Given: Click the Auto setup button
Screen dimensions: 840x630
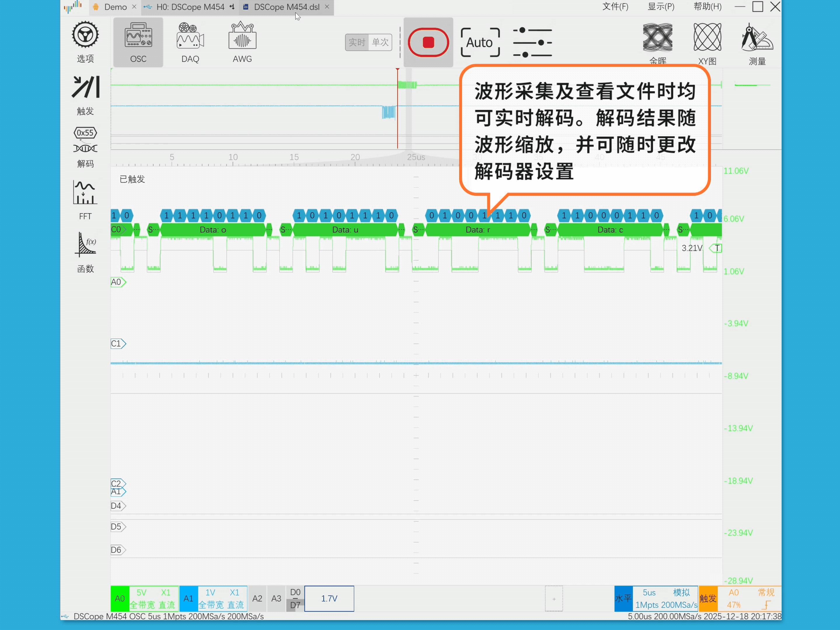Looking at the screenshot, I should click(x=480, y=42).
